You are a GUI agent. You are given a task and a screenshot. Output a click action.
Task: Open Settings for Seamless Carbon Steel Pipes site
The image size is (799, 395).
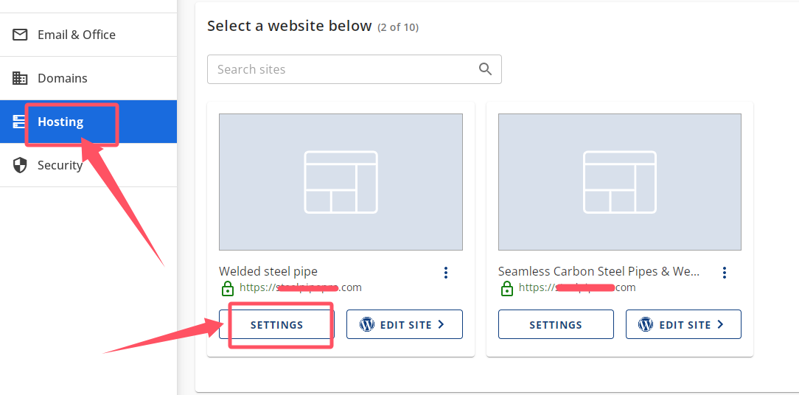click(556, 325)
